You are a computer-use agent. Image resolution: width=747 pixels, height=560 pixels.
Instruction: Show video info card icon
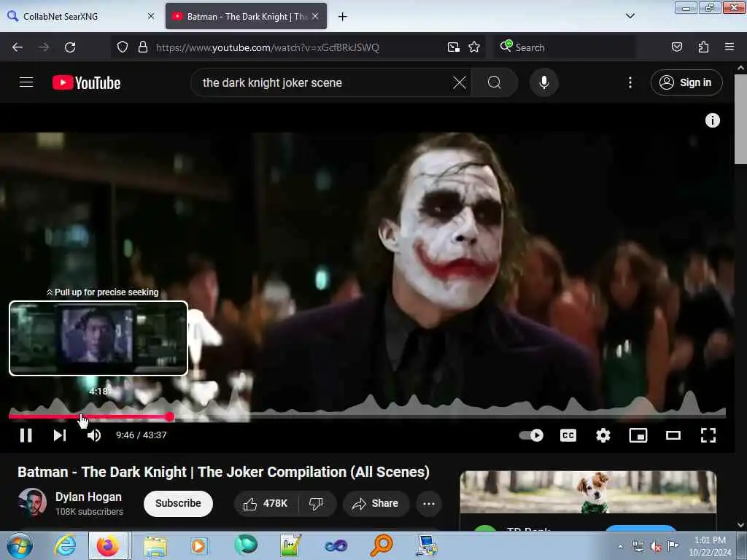point(712,120)
